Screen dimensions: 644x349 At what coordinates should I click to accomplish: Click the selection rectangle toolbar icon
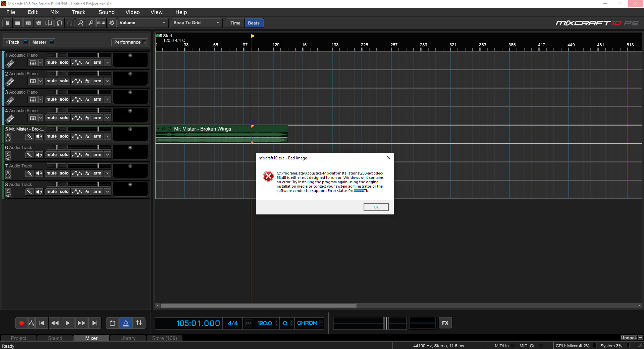point(49,23)
